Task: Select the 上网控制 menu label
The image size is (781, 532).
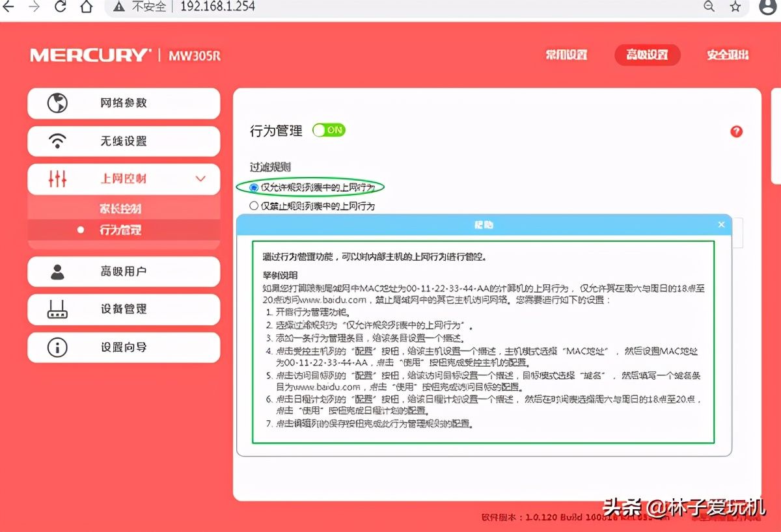Action: pyautogui.click(x=123, y=178)
